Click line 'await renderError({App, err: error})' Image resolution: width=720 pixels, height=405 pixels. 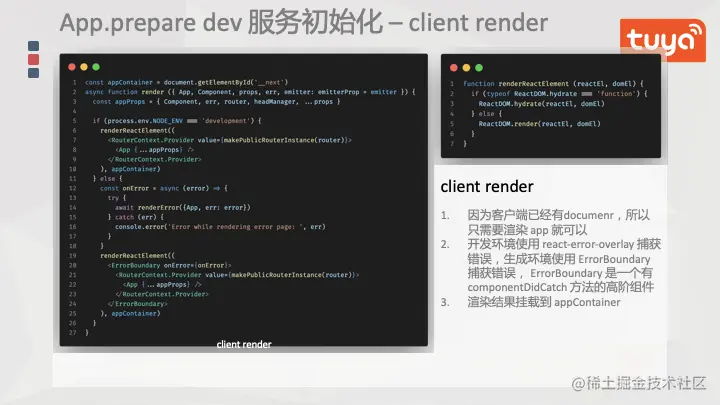183,208
